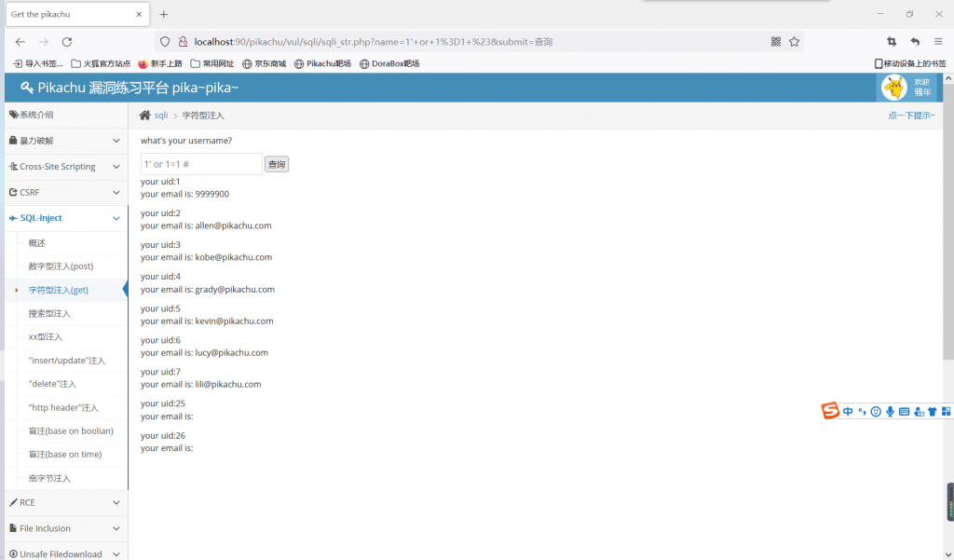954x560 pixels.
Task: Bookmark this page with the star icon
Action: click(794, 42)
